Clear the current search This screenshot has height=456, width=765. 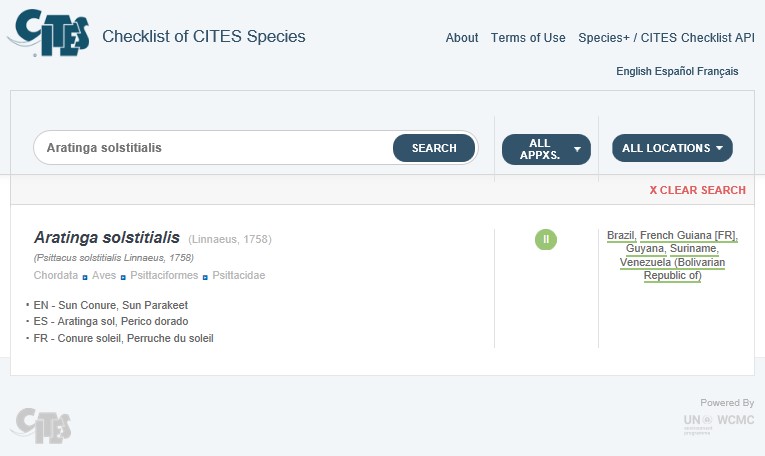(697, 190)
